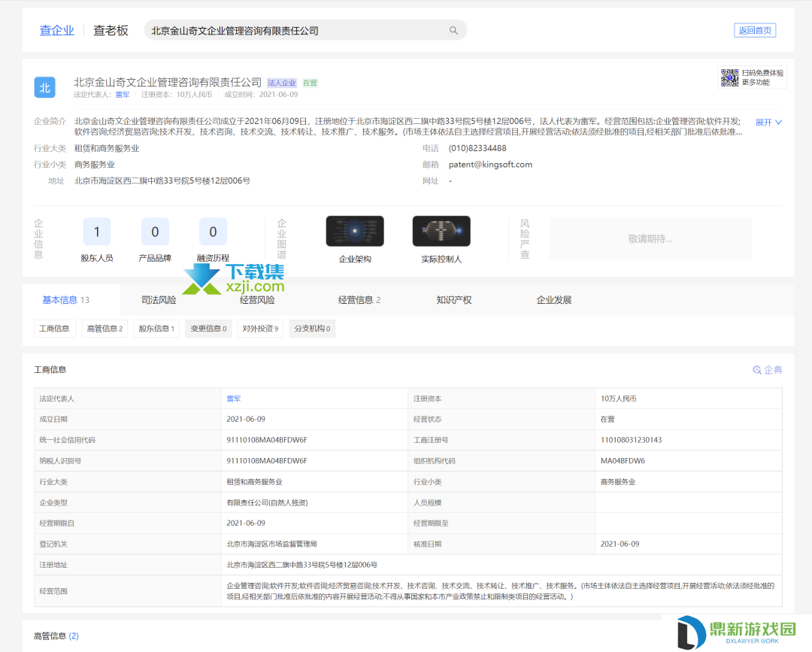Image resolution: width=812 pixels, height=652 pixels.
Task: Click the 敬请期待 risk placeholder
Action: click(x=650, y=238)
